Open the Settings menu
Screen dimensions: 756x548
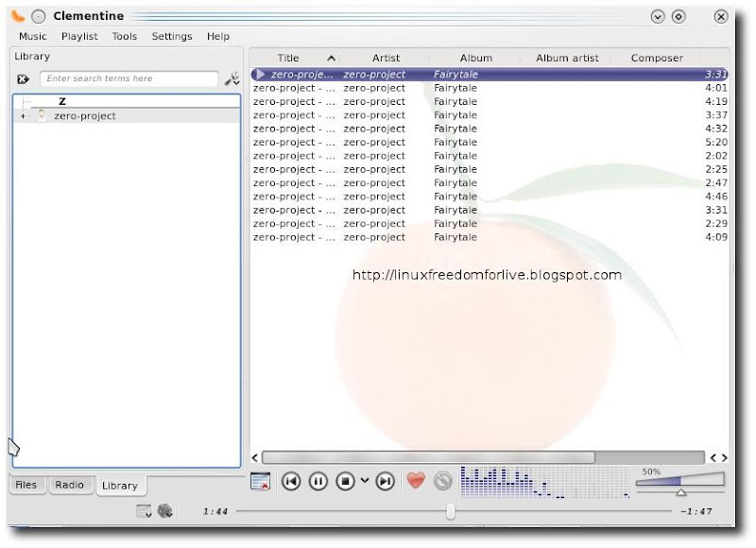(172, 36)
